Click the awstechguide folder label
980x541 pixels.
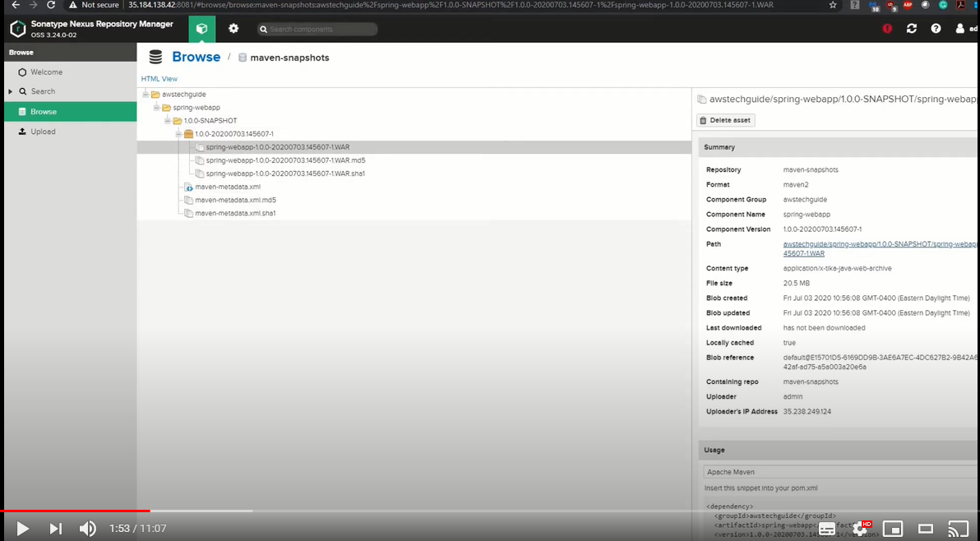184,95
